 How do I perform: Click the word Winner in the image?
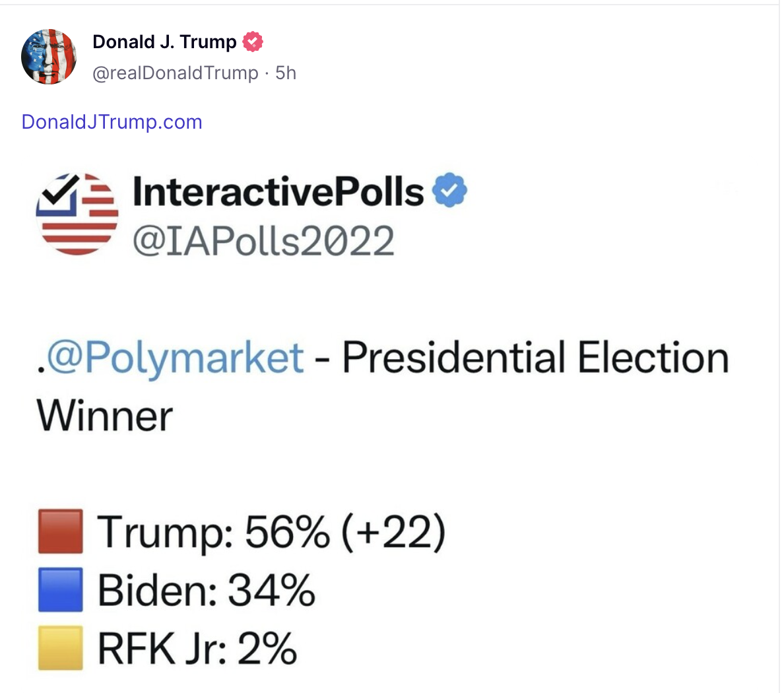104,416
